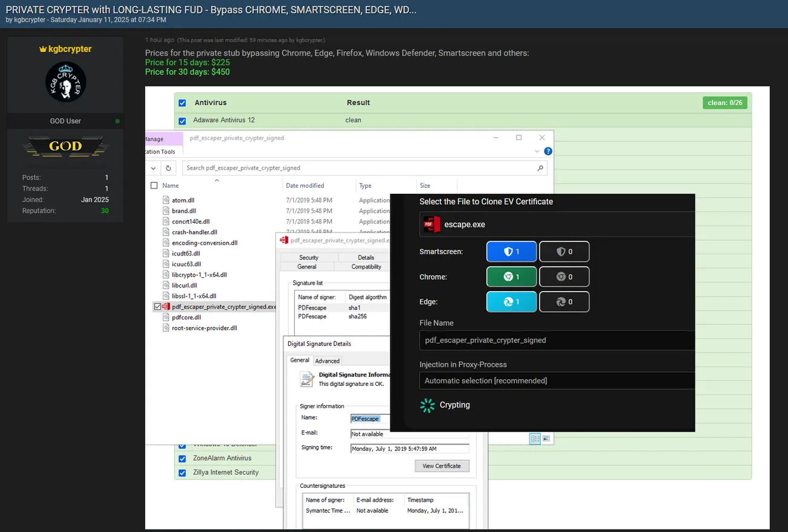Click the blue help icon in Explorer
788x532 pixels.
547,152
